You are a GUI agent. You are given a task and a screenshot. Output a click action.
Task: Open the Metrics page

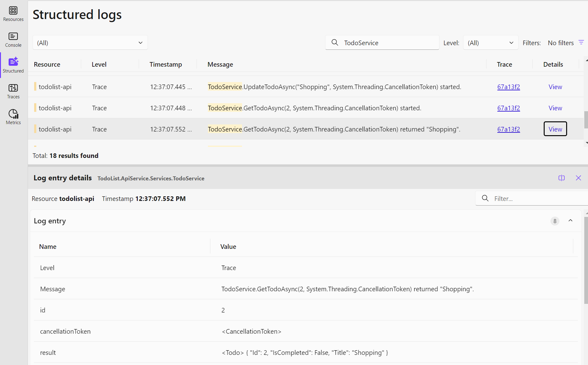tap(13, 117)
